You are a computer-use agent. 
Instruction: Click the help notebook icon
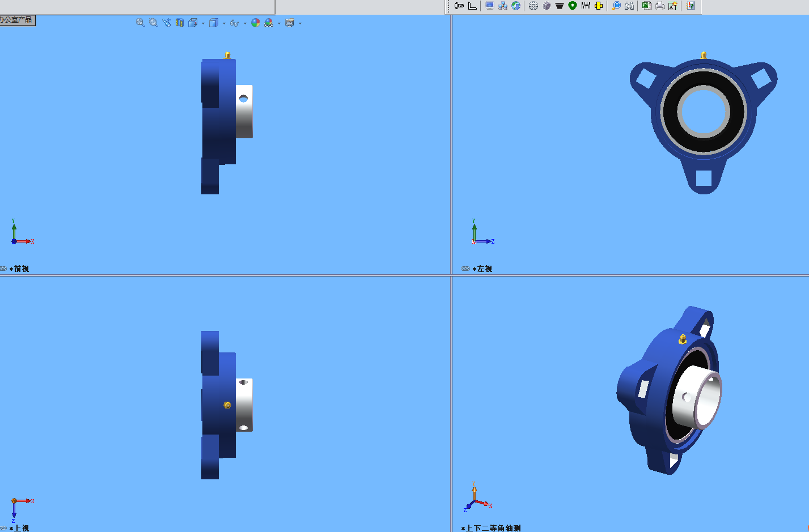coord(691,6)
